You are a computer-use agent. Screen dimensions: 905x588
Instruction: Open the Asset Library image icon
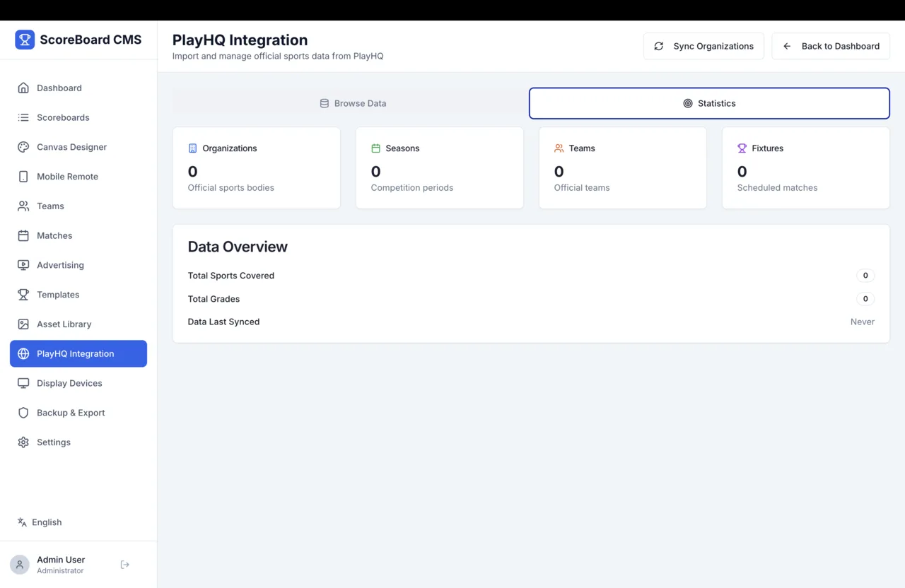tap(22, 324)
